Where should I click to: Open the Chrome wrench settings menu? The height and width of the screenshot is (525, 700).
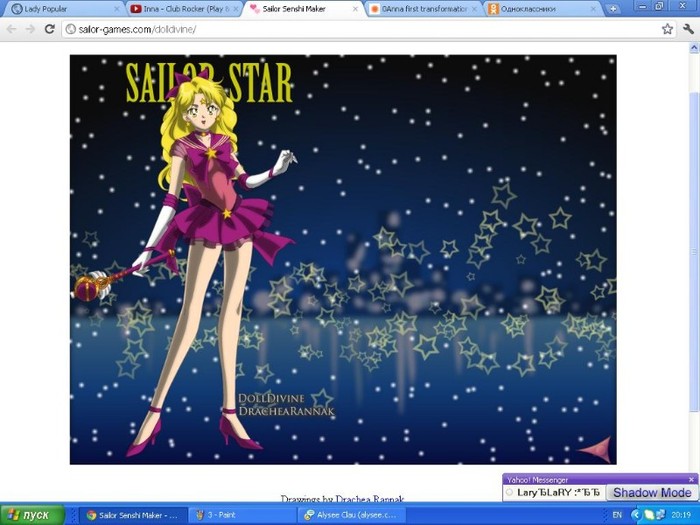(688, 29)
